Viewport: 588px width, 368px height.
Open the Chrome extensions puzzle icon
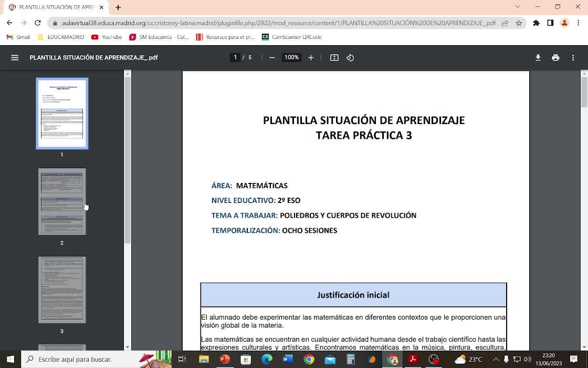coord(536,23)
